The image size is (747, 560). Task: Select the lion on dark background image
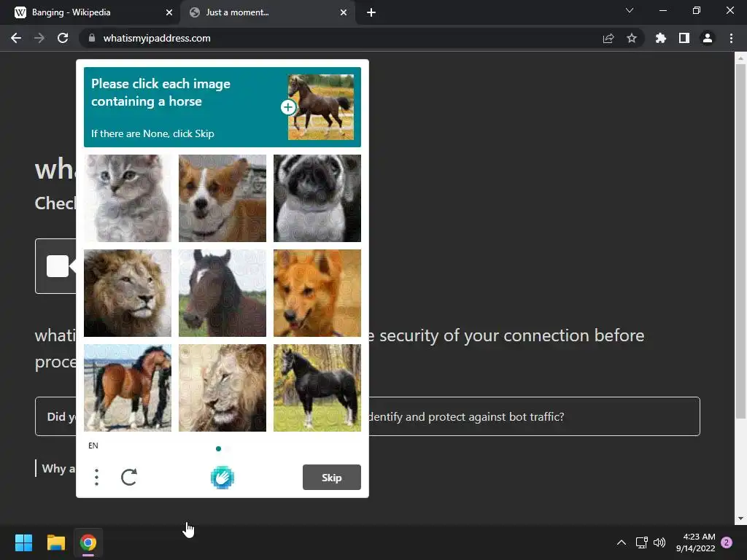[128, 293]
